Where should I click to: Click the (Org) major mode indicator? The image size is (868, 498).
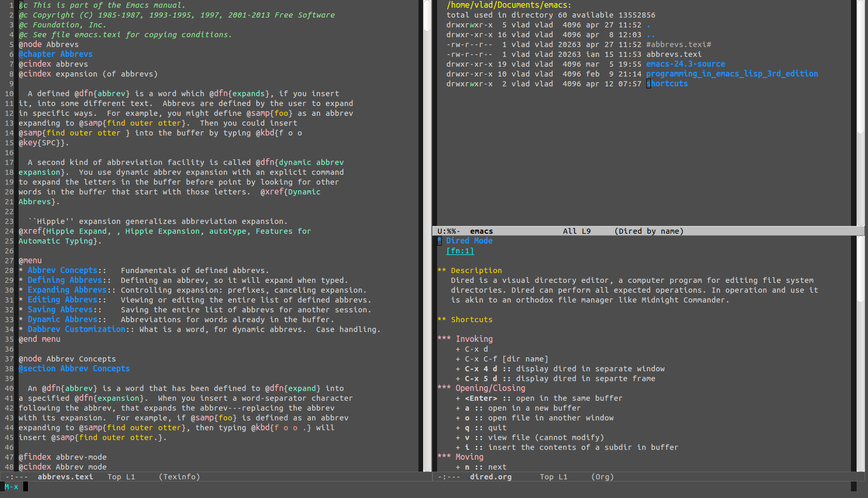602,477
